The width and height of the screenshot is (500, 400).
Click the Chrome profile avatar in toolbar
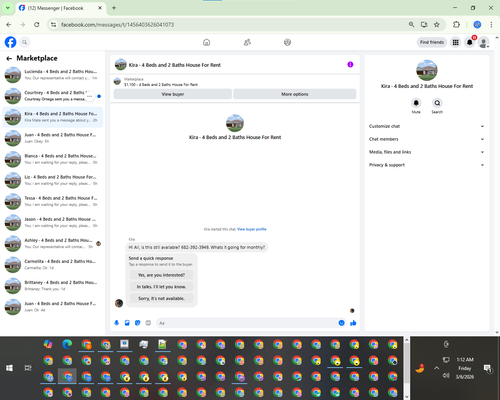477,24
